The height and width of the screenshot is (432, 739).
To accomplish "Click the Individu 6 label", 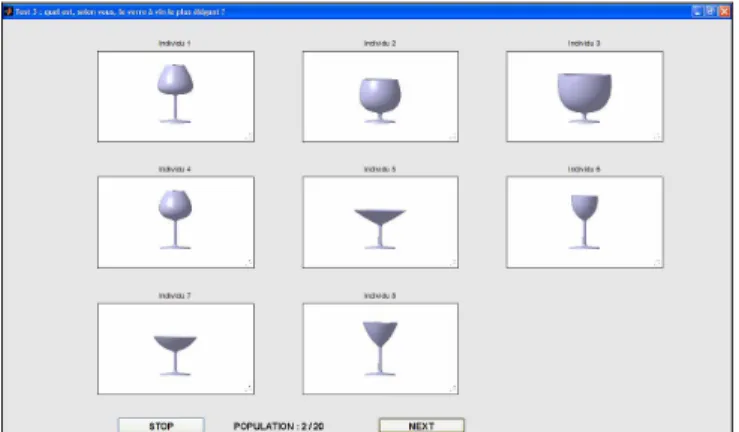I will 584,169.
